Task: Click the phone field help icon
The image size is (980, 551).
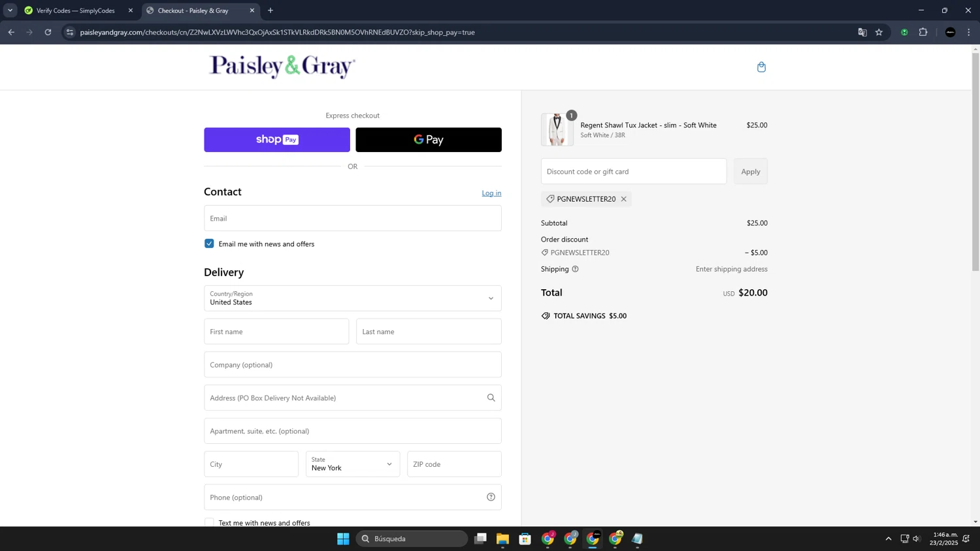Action: click(x=491, y=497)
